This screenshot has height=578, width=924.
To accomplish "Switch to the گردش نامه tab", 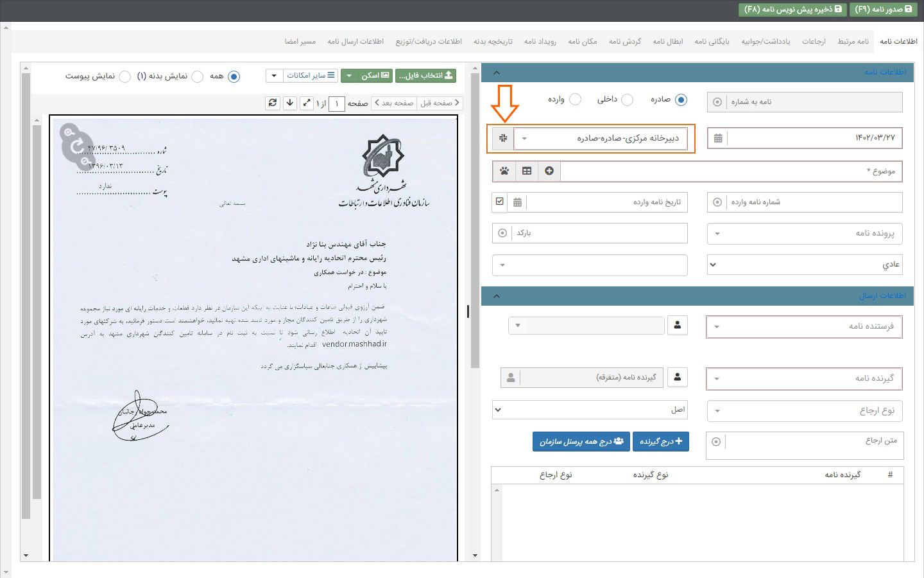I will click(624, 41).
